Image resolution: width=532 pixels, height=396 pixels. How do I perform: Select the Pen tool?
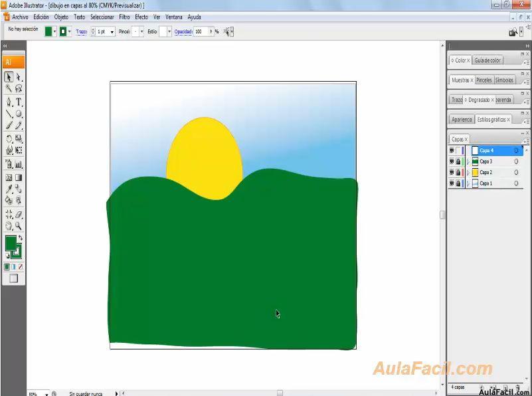point(9,102)
